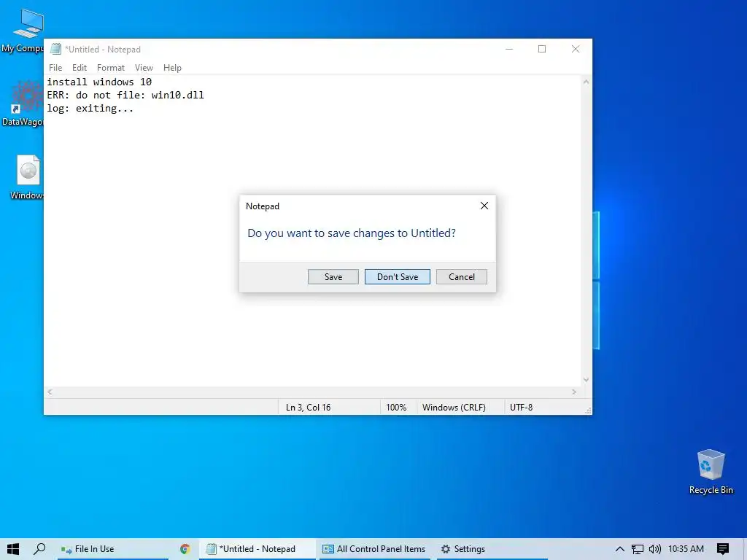Click the Untitled - Notepad taskbar button

tap(258, 549)
